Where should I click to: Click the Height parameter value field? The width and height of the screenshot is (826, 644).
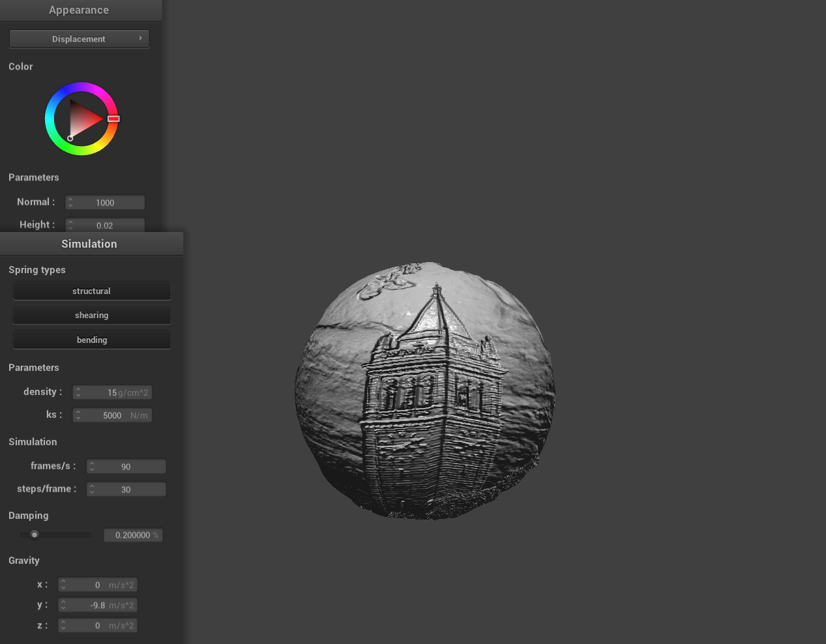pyautogui.click(x=108, y=225)
